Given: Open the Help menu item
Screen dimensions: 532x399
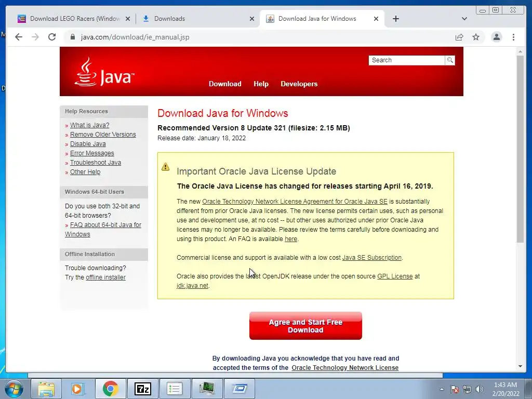Looking at the screenshot, I should point(261,84).
